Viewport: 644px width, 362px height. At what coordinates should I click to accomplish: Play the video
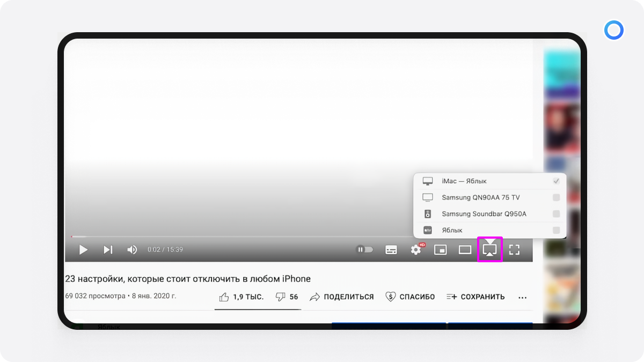(x=83, y=250)
